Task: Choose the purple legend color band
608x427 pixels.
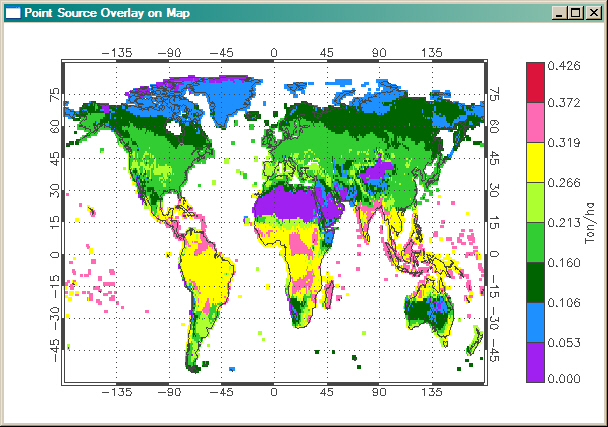Action: 537,361
